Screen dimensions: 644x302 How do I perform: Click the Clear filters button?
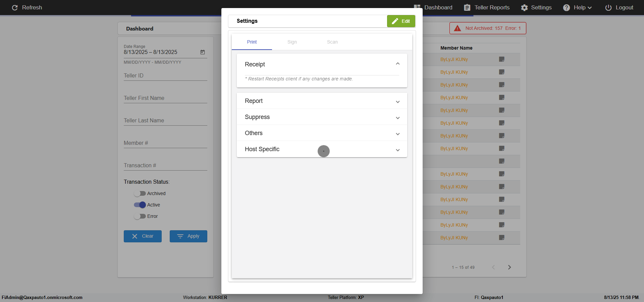coord(143,236)
